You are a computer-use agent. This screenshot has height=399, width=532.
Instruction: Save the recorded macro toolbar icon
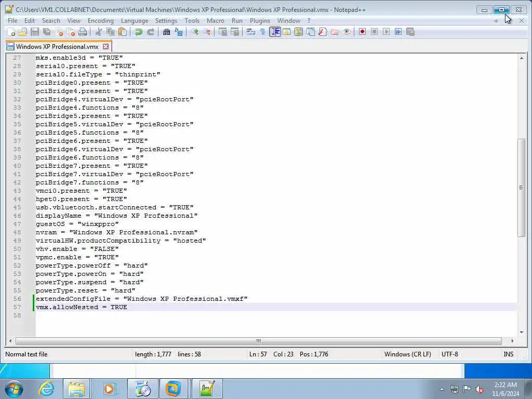coord(410,32)
